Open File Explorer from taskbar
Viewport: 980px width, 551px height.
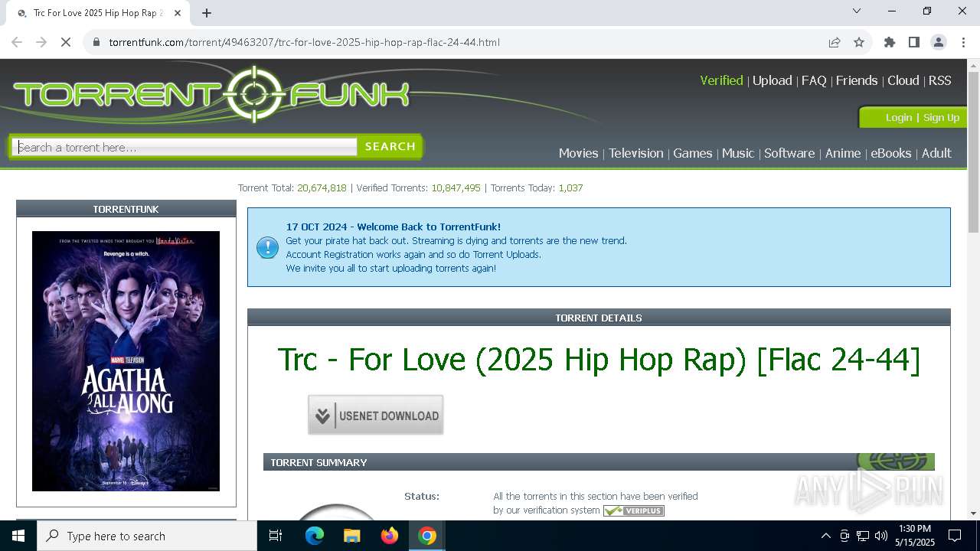(352, 536)
